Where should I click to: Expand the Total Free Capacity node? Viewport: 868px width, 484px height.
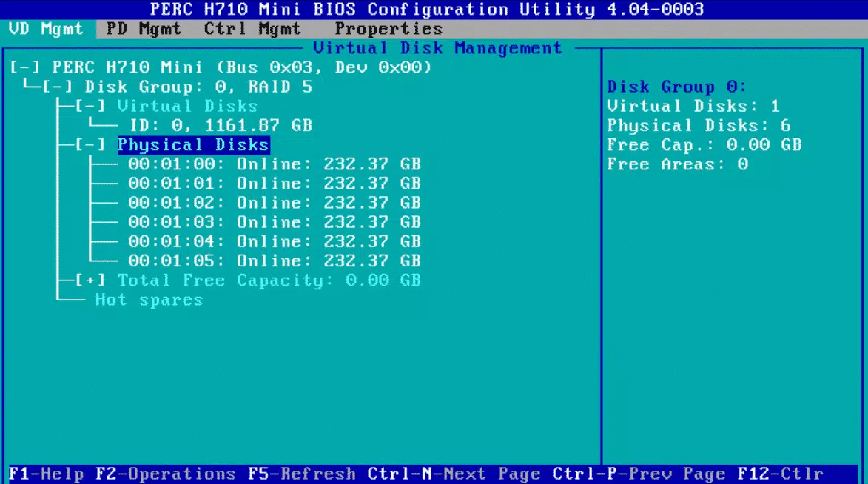90,280
